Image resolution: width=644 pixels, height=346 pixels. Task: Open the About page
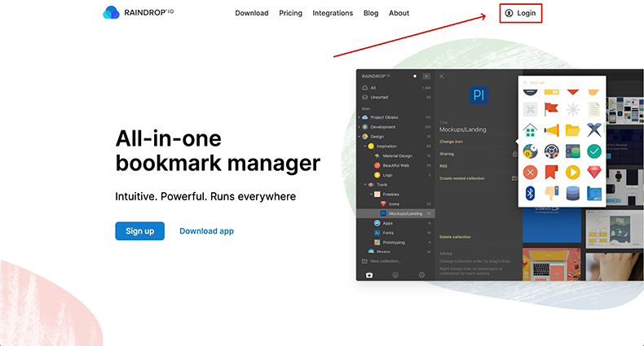pos(399,13)
